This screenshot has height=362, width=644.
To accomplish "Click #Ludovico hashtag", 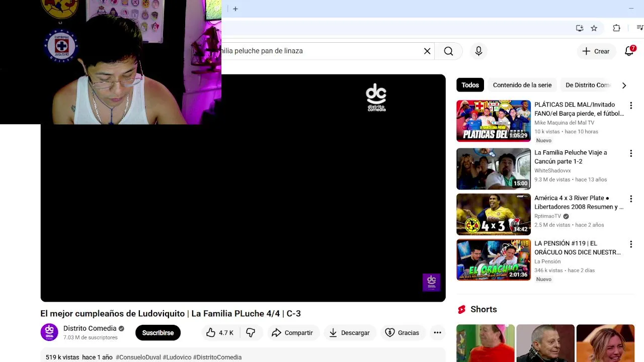I will 177,357.
